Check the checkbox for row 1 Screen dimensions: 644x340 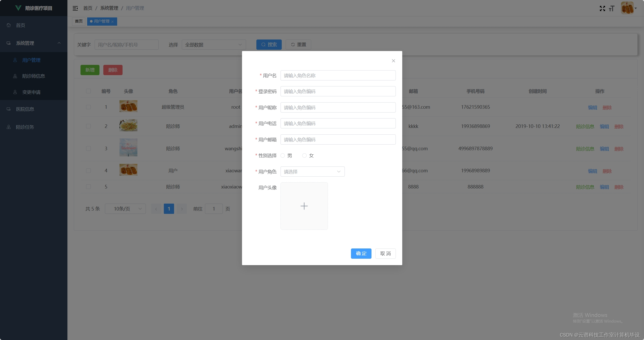(88, 107)
